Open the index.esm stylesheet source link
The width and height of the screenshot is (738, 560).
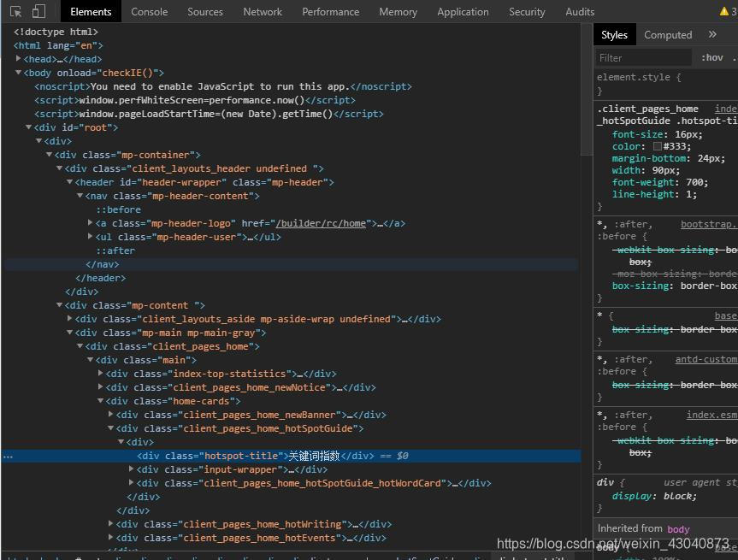point(711,415)
